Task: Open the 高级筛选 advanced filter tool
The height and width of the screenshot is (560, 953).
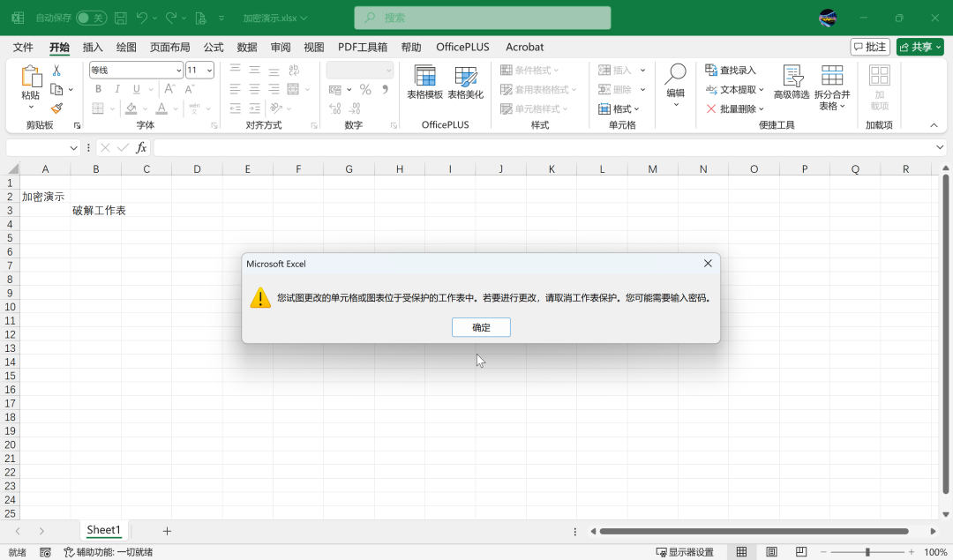Action: pos(792,83)
